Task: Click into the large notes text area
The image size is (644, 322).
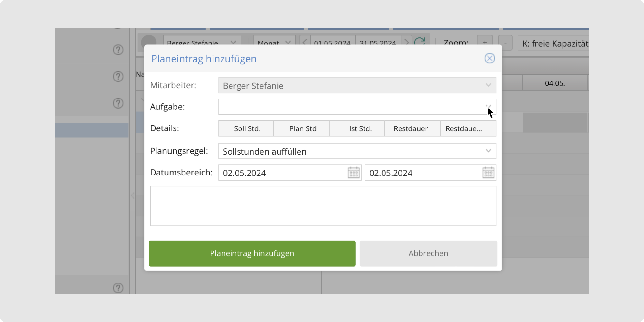Action: (x=323, y=206)
